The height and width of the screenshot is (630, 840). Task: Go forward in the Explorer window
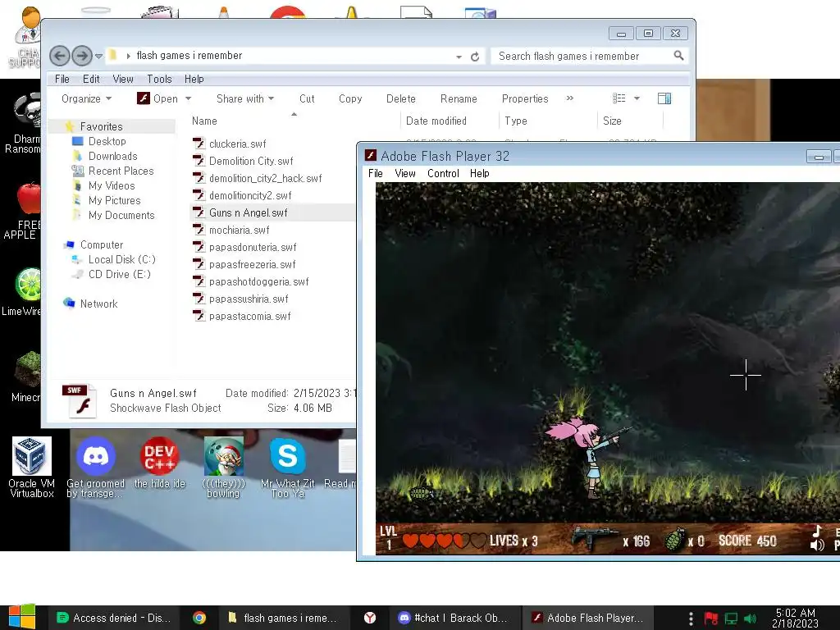coord(82,56)
